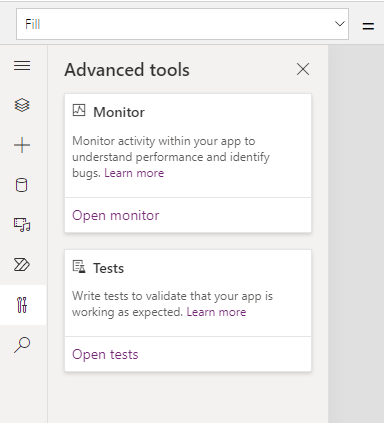Open the Power Automate icon in sidebar
The height and width of the screenshot is (423, 384).
[22, 265]
